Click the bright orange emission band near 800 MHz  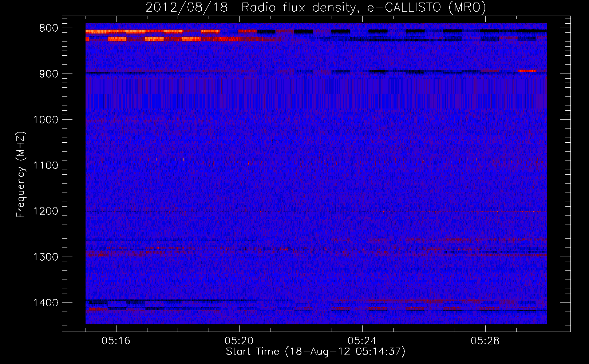153,32
